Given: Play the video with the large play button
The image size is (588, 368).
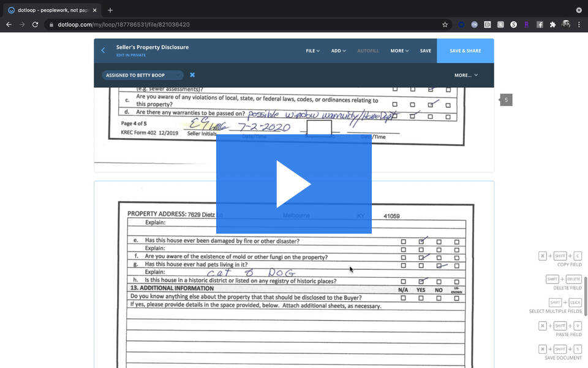Looking at the screenshot, I should (293, 184).
